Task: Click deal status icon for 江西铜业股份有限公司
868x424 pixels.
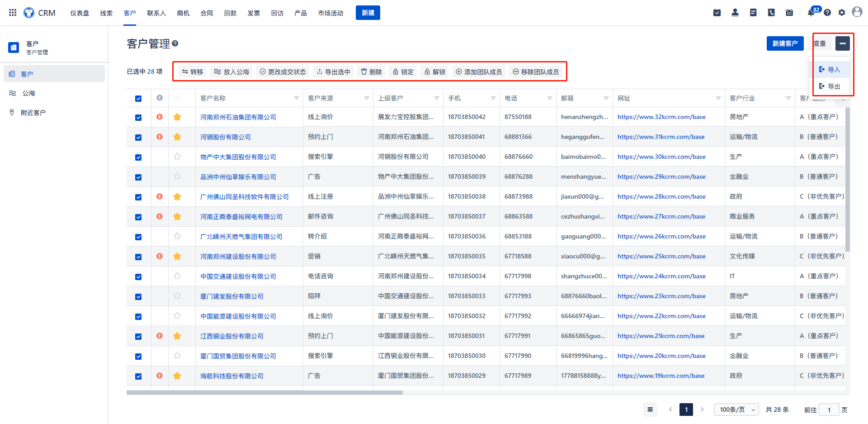Action: point(160,336)
